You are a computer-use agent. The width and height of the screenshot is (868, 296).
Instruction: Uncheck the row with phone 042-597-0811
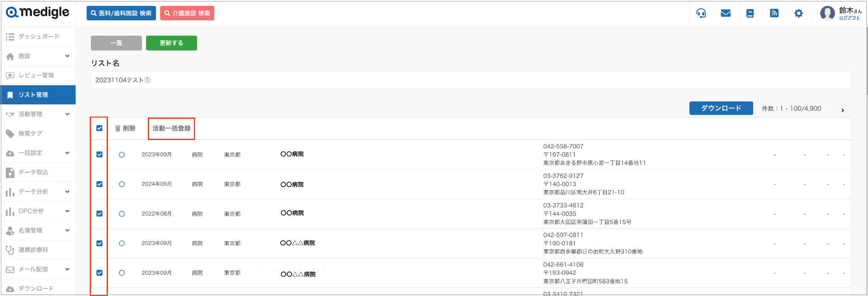point(99,243)
